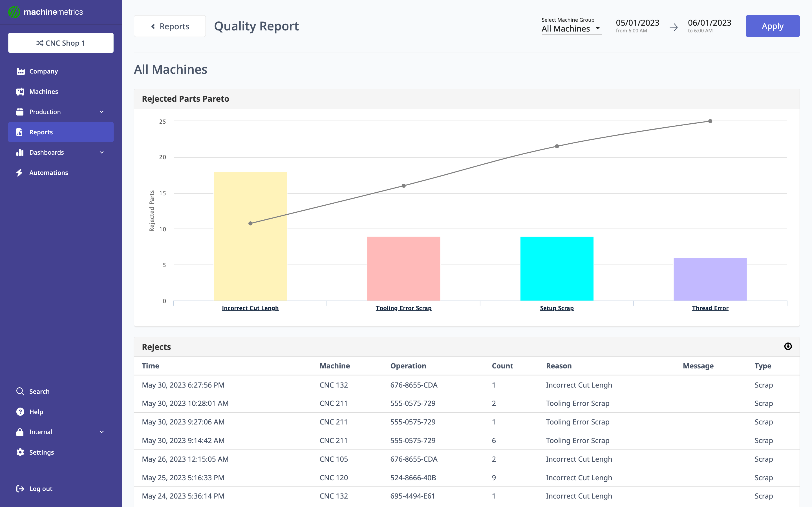This screenshot has width=812, height=507.
Task: Click the Help question mark icon
Action: click(20, 412)
